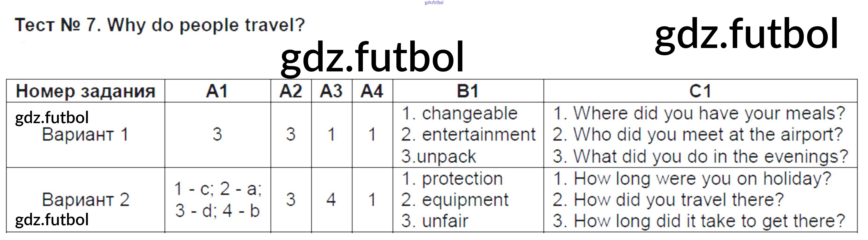The image size is (868, 240).
Task: Select the 'Номер задания' header cell
Action: click(86, 91)
